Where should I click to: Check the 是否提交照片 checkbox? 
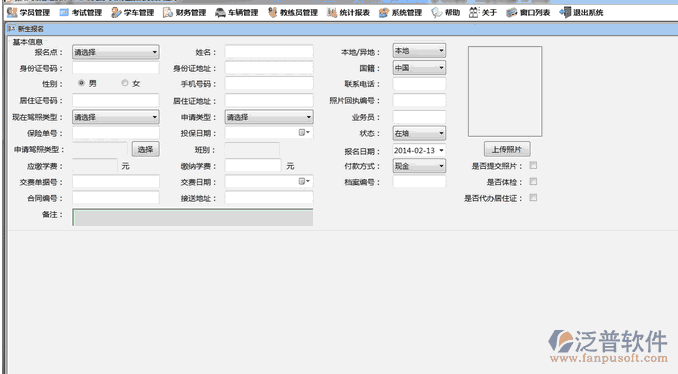533,165
